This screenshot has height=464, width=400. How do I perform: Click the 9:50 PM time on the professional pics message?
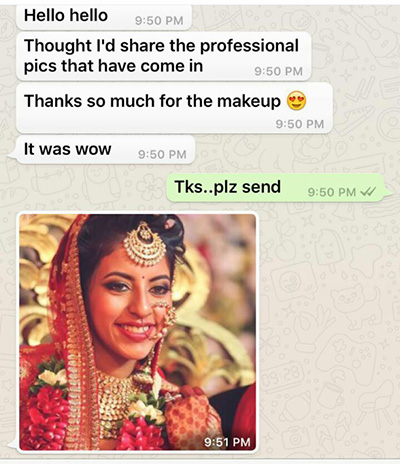pos(278,71)
